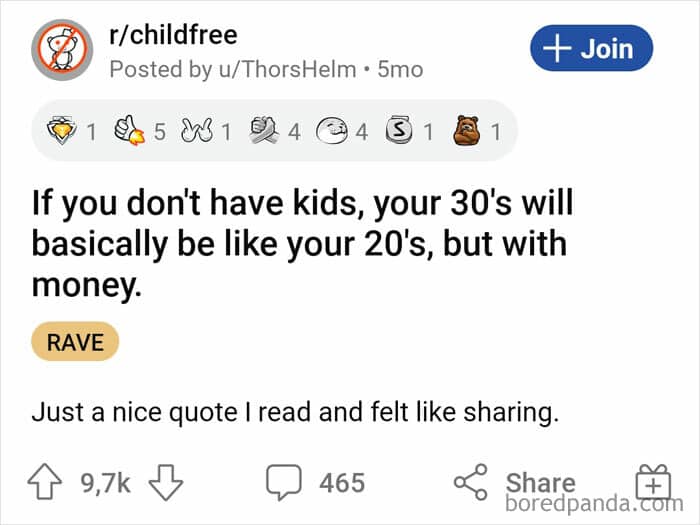The width and height of the screenshot is (700, 525).
Task: Join the r/childfree community
Action: click(592, 48)
